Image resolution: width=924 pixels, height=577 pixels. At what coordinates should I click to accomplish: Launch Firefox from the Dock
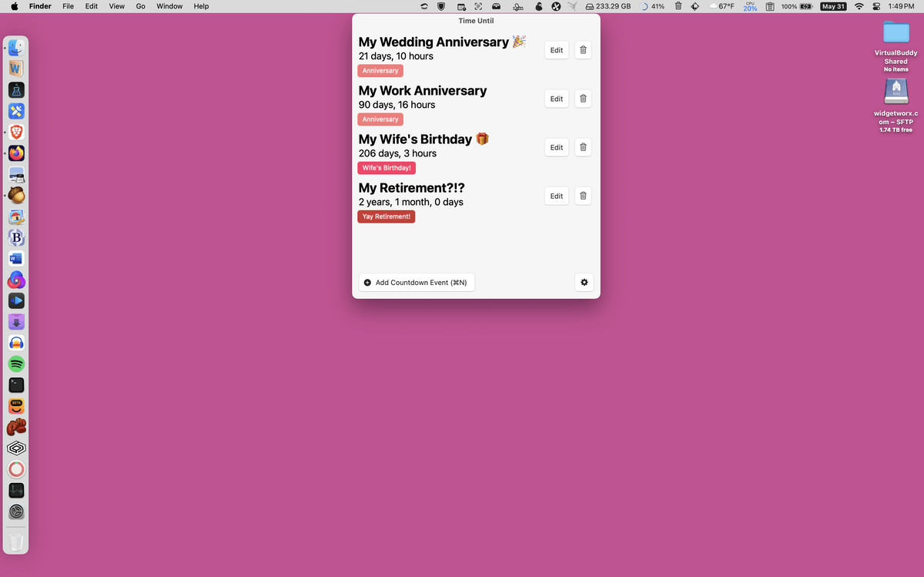pyautogui.click(x=16, y=153)
